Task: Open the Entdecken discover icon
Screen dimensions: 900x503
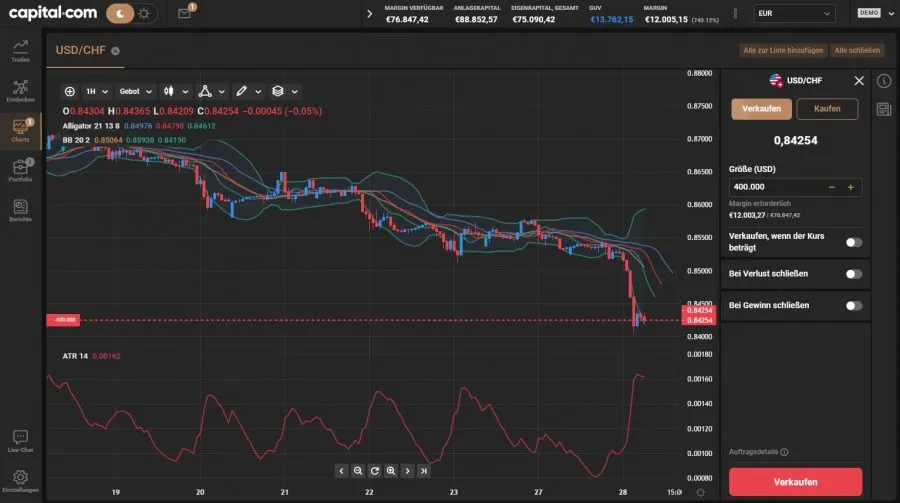Action: 20,90
